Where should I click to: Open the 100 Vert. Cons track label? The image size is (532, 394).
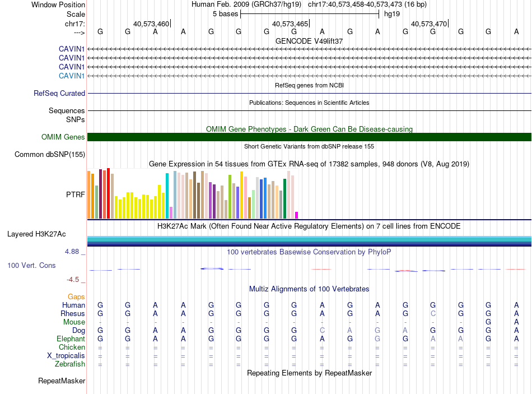[x=31, y=265]
